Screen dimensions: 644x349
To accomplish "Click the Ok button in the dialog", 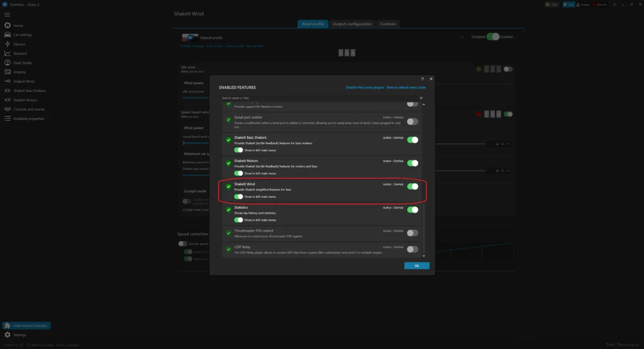I will (416, 265).
